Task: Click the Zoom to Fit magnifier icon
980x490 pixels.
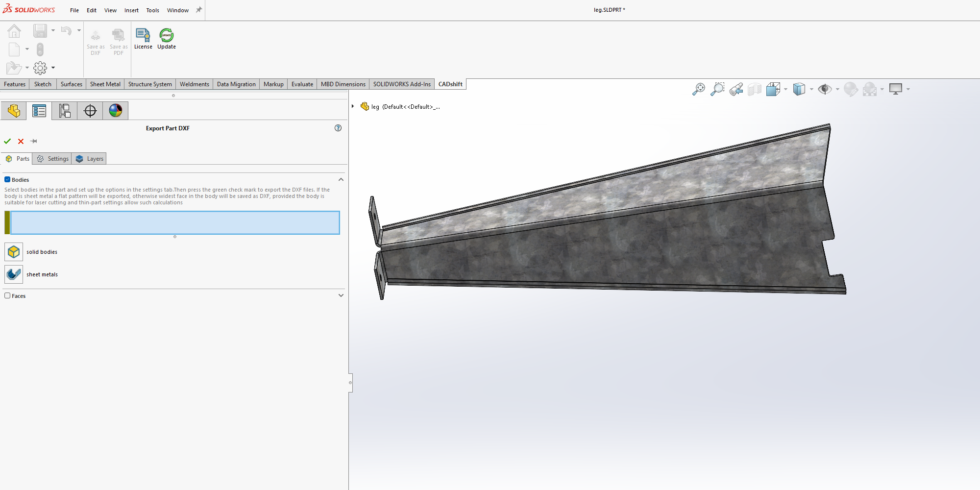Action: click(699, 89)
